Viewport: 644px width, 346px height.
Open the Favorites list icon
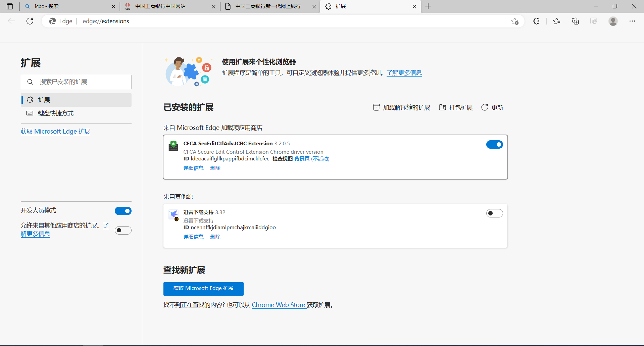pos(557,21)
